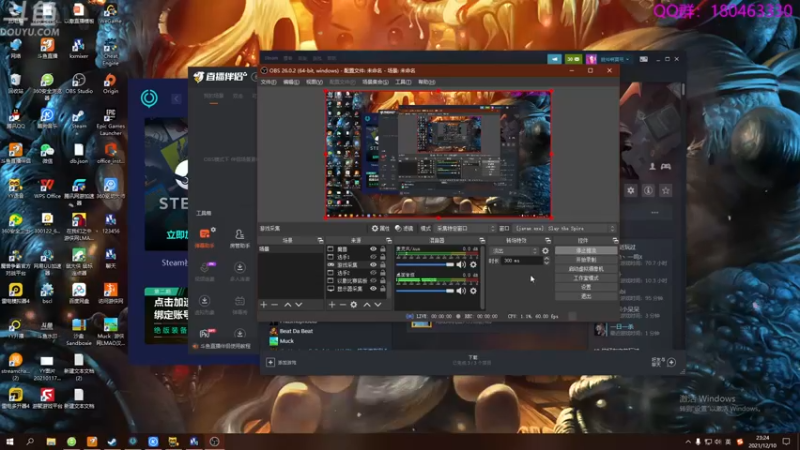Pop out the 场景 dock with its header icon
Screen dimensions: 800x450
point(320,240)
